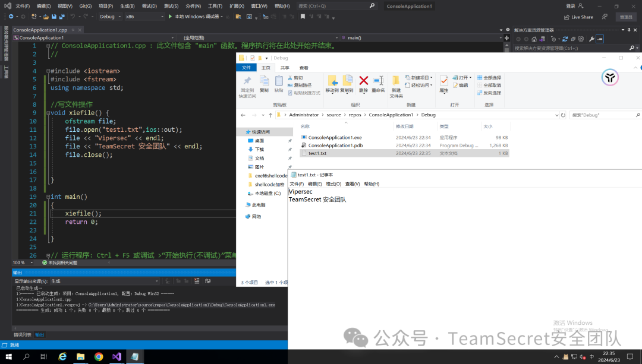Open the main() member dropdown
This screenshot has height=364, width=642.
421,37
